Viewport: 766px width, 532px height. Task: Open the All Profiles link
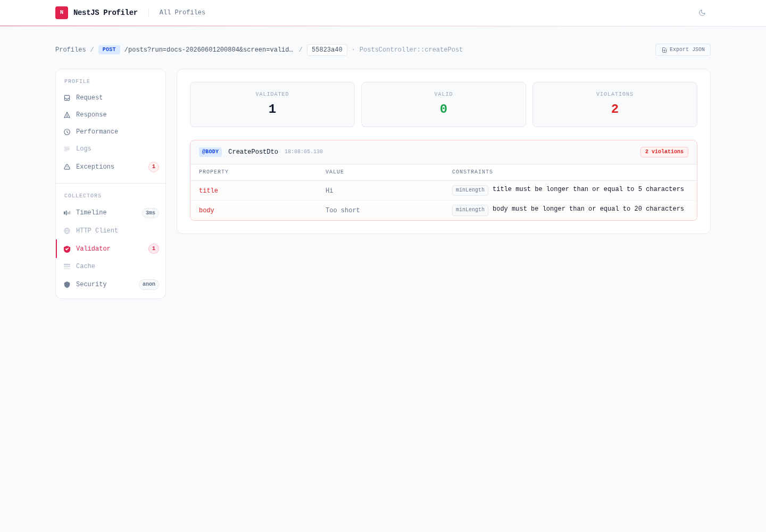pos(182,12)
